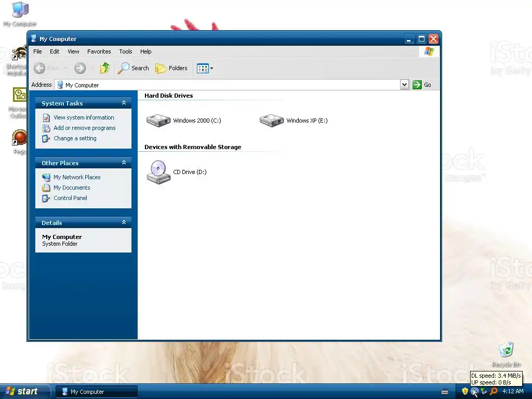532x399 pixels.
Task: Minimize the My Computer window
Action: pos(409,39)
